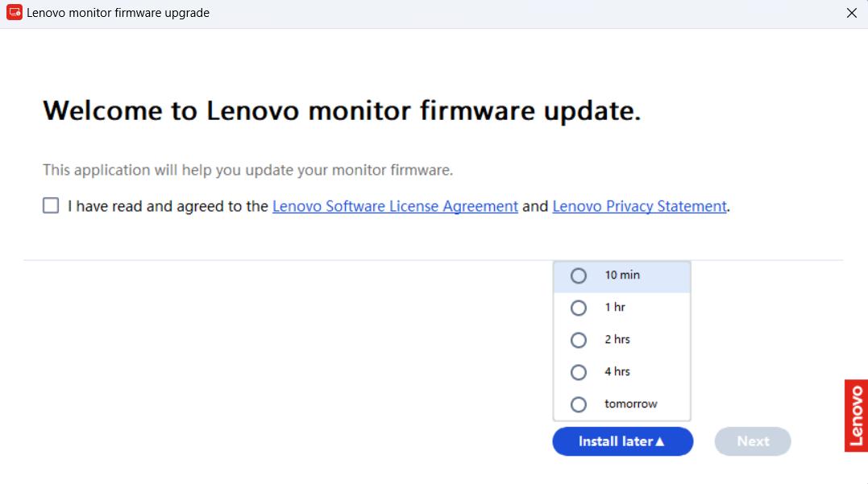Close the firmware upgrade window
868x484 pixels.
852,13
